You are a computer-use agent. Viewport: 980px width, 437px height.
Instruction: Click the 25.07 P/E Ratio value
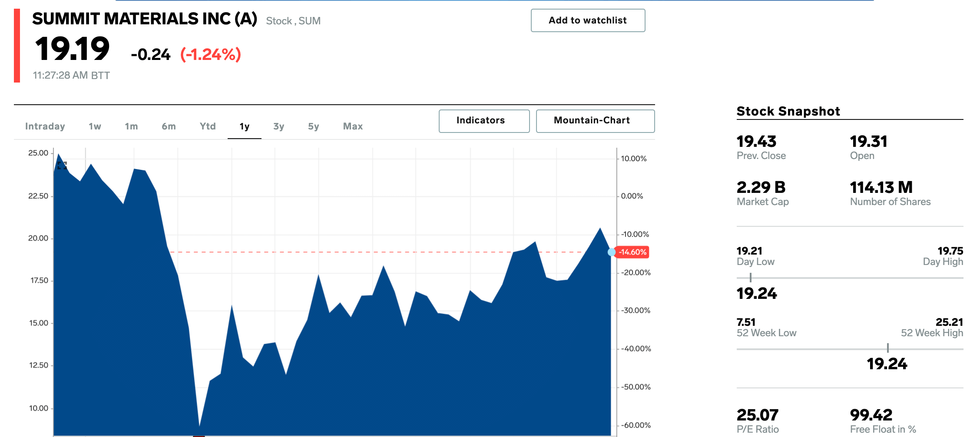pos(758,415)
